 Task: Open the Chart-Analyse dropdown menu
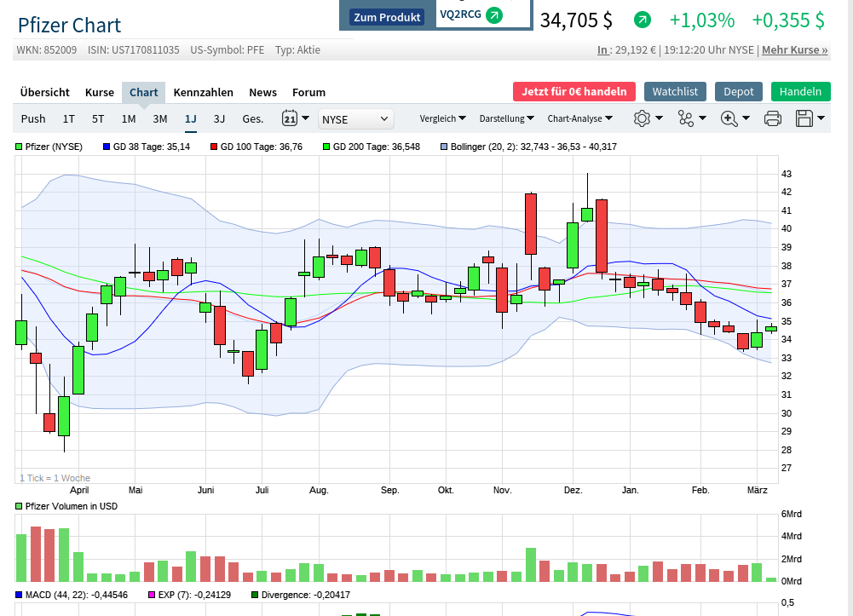coord(580,118)
